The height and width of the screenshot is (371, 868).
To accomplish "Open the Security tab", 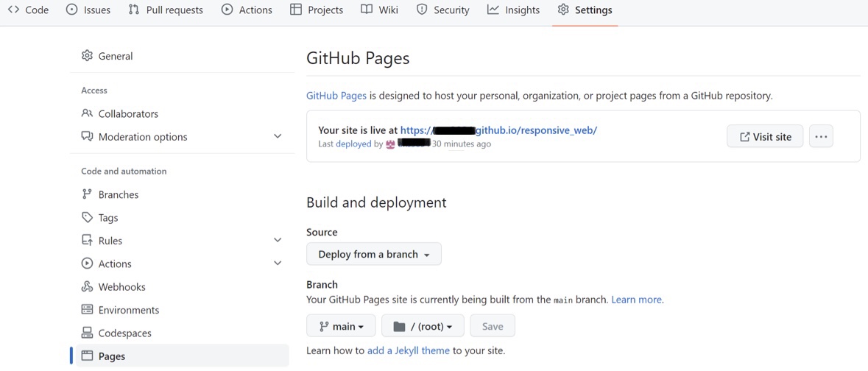I will (x=443, y=10).
